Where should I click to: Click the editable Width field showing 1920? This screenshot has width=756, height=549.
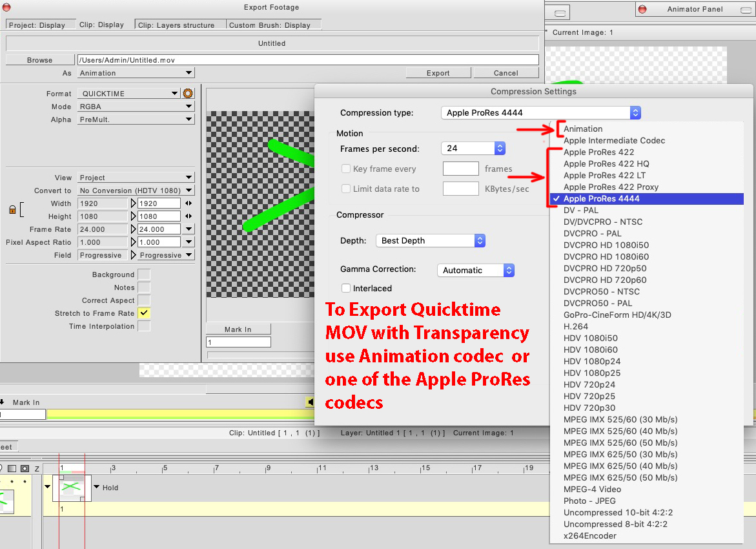(x=159, y=203)
